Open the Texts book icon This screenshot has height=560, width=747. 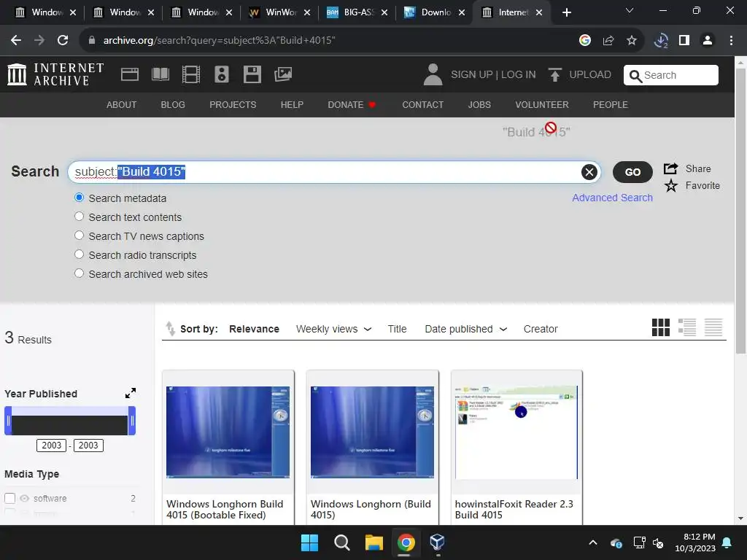(x=160, y=74)
